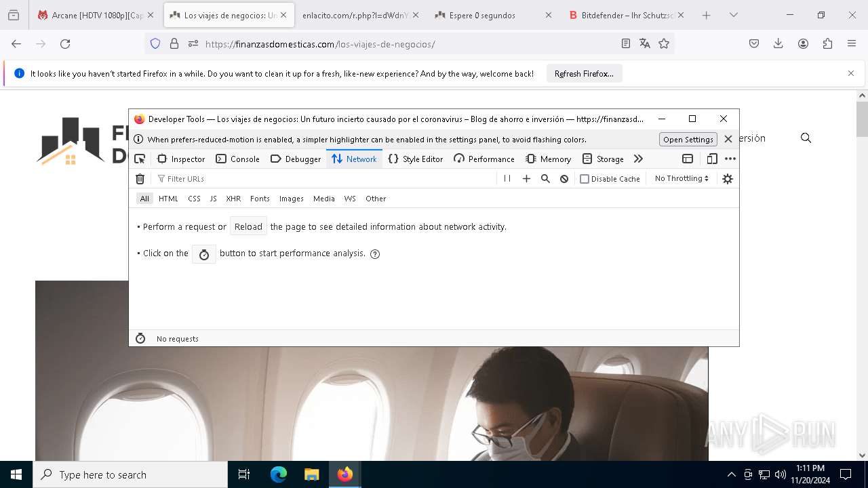Image resolution: width=868 pixels, height=488 pixels.
Task: Bookmark this page with the star
Action: 664,43
